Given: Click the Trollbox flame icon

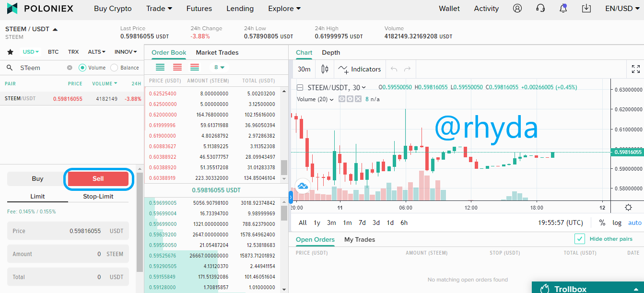Looking at the screenshot, I should 544,289.
